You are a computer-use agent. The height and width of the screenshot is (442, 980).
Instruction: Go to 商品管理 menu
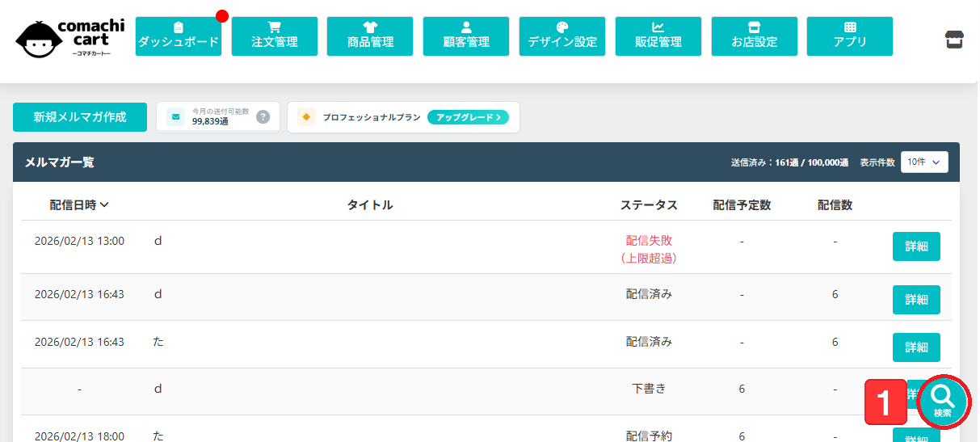[370, 36]
